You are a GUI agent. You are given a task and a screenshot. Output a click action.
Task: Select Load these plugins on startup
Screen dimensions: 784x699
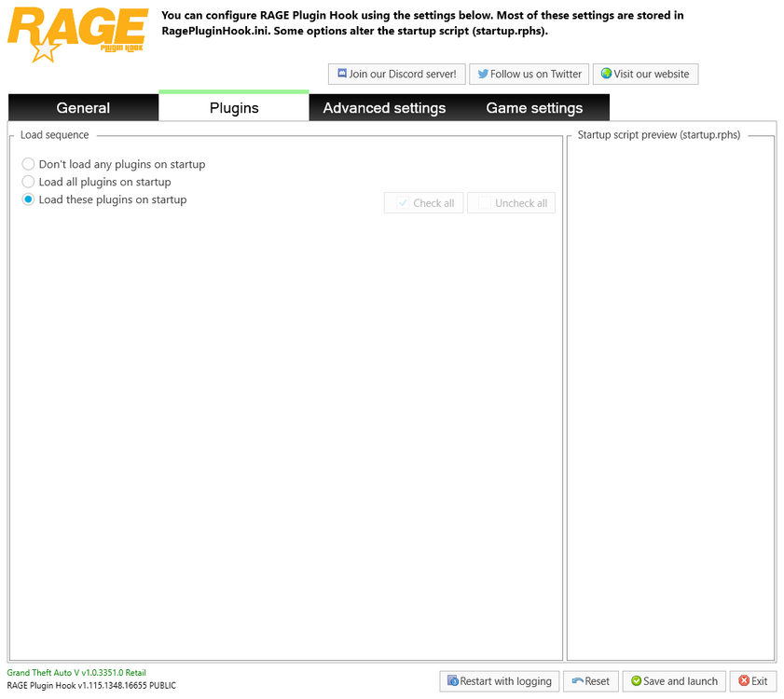[28, 199]
